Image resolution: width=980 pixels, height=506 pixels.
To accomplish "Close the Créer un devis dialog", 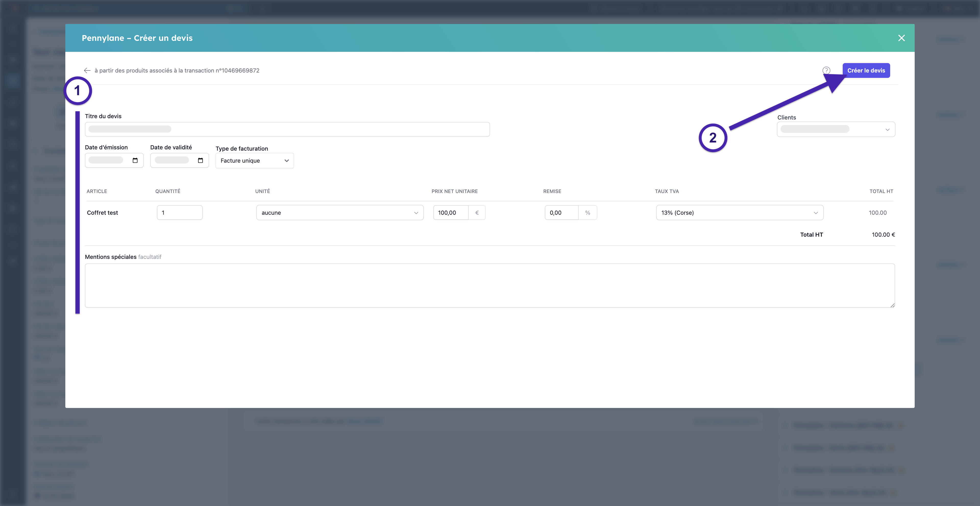I will pos(901,38).
